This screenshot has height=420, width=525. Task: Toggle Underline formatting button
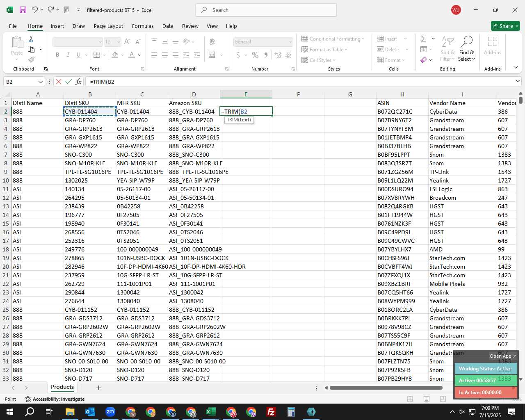[78, 55]
